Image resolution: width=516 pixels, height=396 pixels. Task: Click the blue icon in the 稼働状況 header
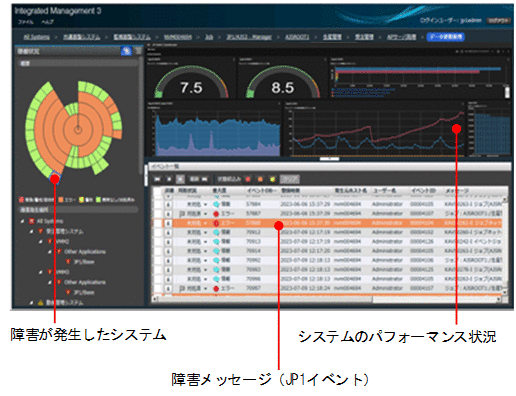pos(126,51)
